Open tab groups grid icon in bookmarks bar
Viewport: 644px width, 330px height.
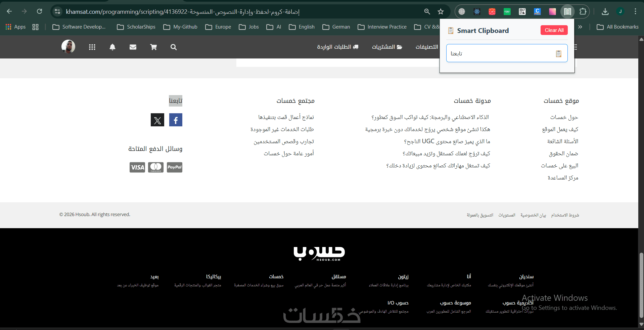pos(35,27)
